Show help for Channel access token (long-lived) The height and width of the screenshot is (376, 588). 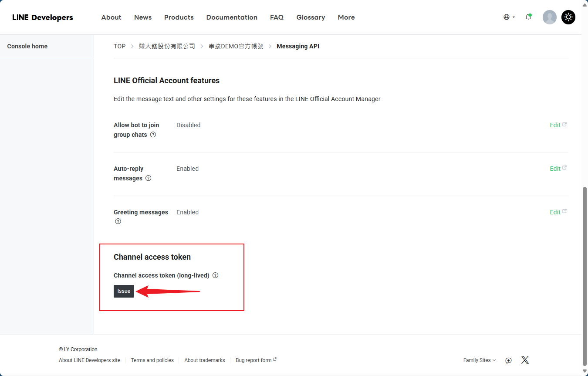215,275
